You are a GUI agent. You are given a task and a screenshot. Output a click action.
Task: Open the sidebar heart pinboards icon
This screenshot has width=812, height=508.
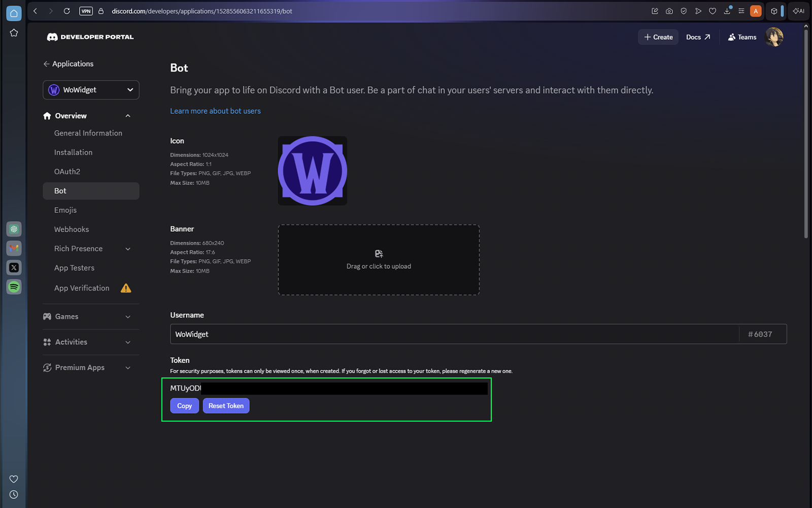coord(14,479)
